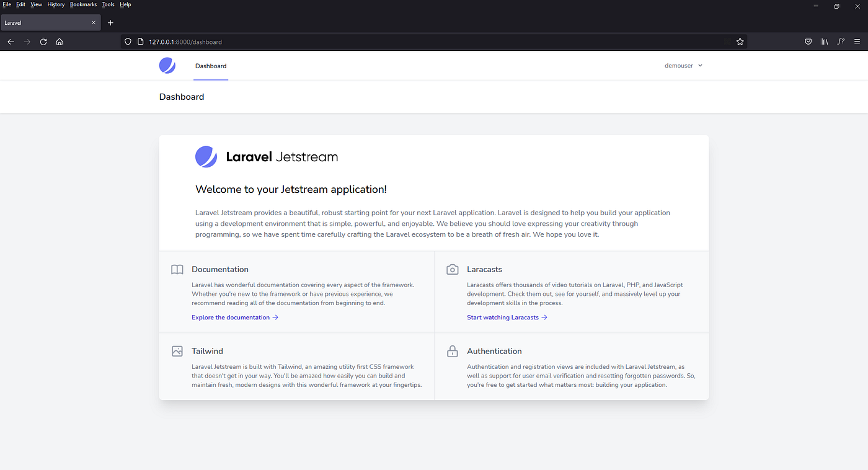Viewport: 868px width, 470px height.
Task: Open the Firefox hamburger application menu
Action: coord(857,42)
